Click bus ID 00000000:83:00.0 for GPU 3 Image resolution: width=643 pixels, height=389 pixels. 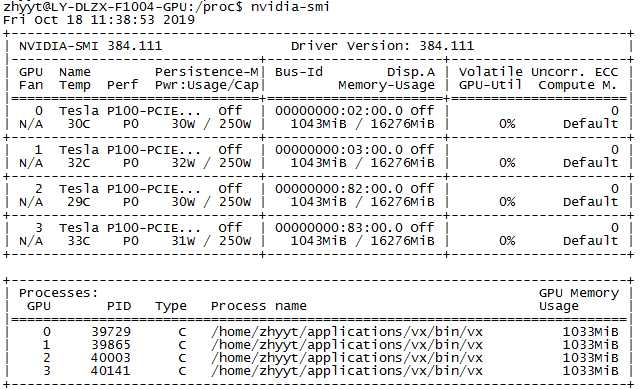click(x=339, y=227)
